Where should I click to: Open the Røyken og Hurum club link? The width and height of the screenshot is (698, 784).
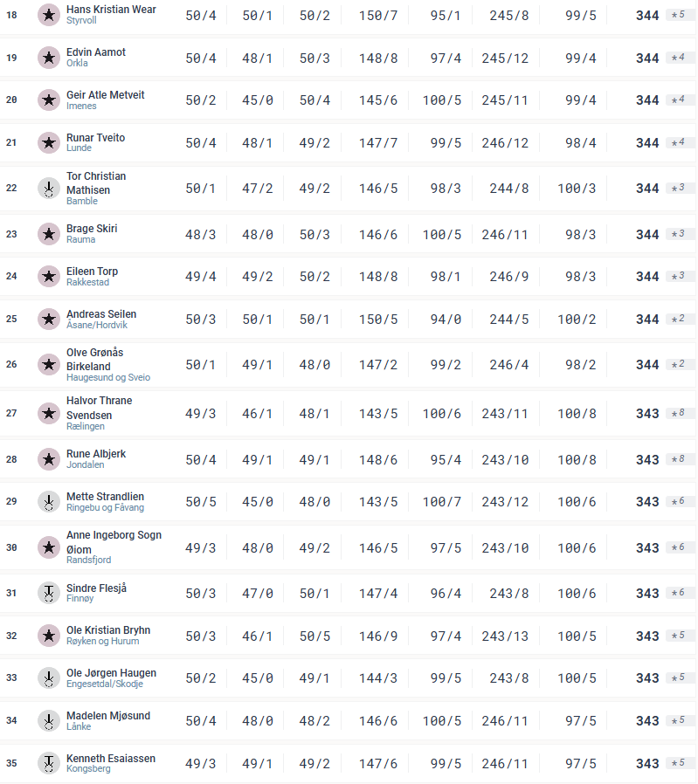click(x=102, y=642)
